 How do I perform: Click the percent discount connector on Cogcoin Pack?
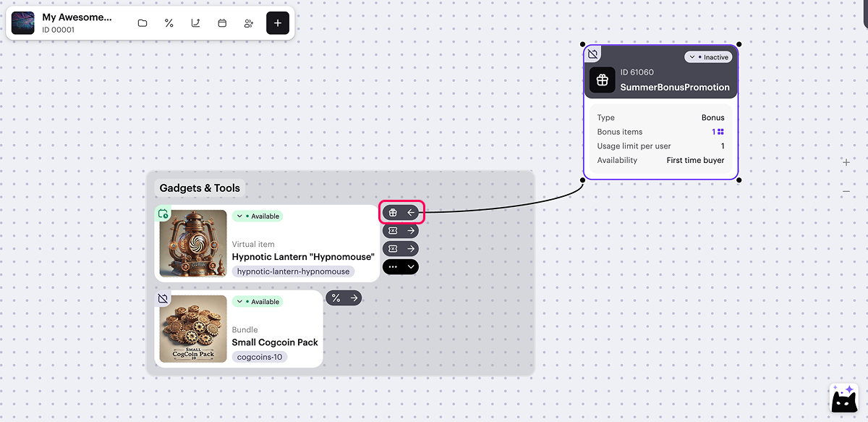pyautogui.click(x=344, y=297)
